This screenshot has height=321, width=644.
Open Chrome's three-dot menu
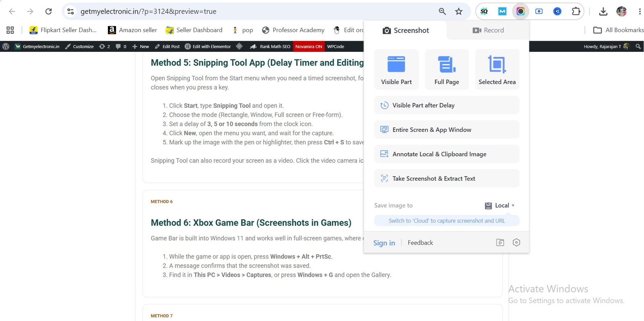(640, 11)
